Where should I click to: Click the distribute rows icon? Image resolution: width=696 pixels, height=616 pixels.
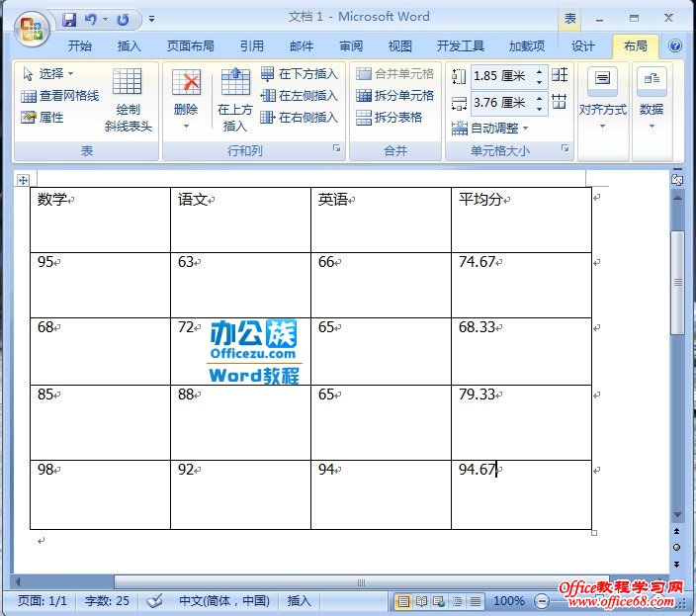click(x=560, y=74)
